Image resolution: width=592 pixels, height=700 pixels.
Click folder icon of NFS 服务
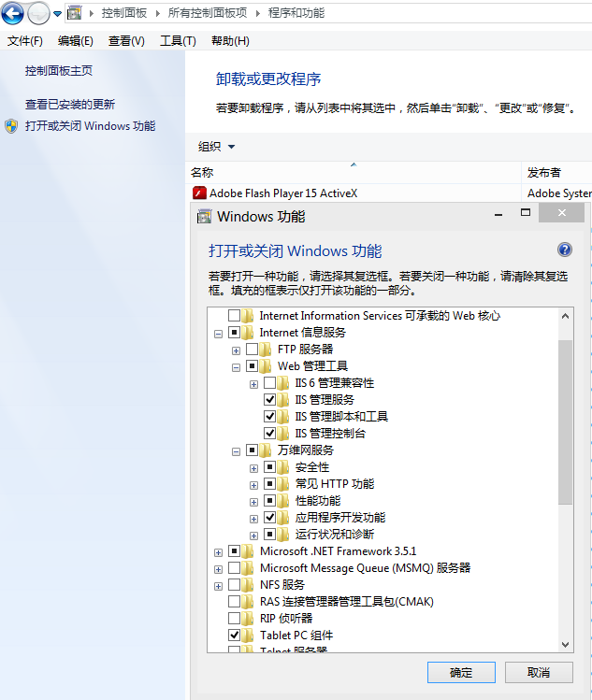tap(248, 584)
